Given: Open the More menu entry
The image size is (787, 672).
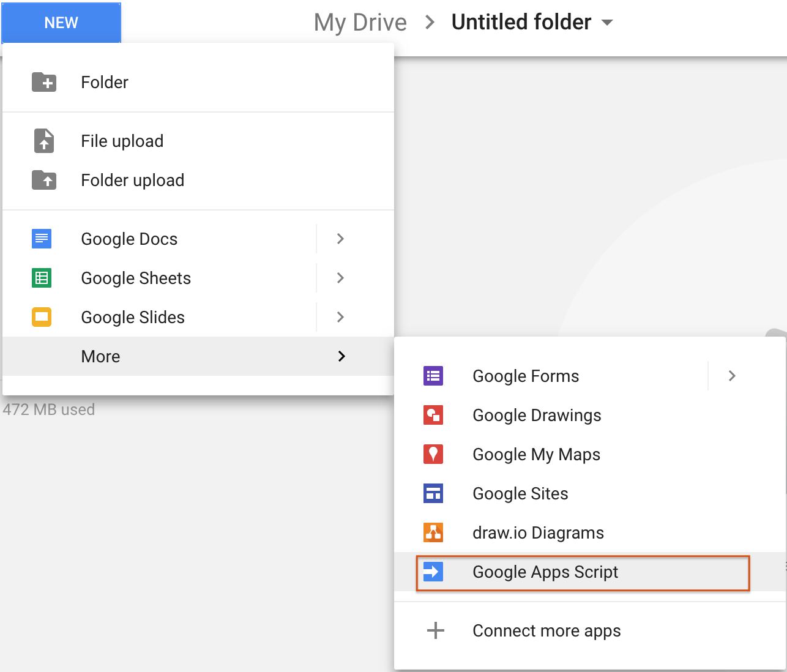Looking at the screenshot, I should pyautogui.click(x=198, y=356).
